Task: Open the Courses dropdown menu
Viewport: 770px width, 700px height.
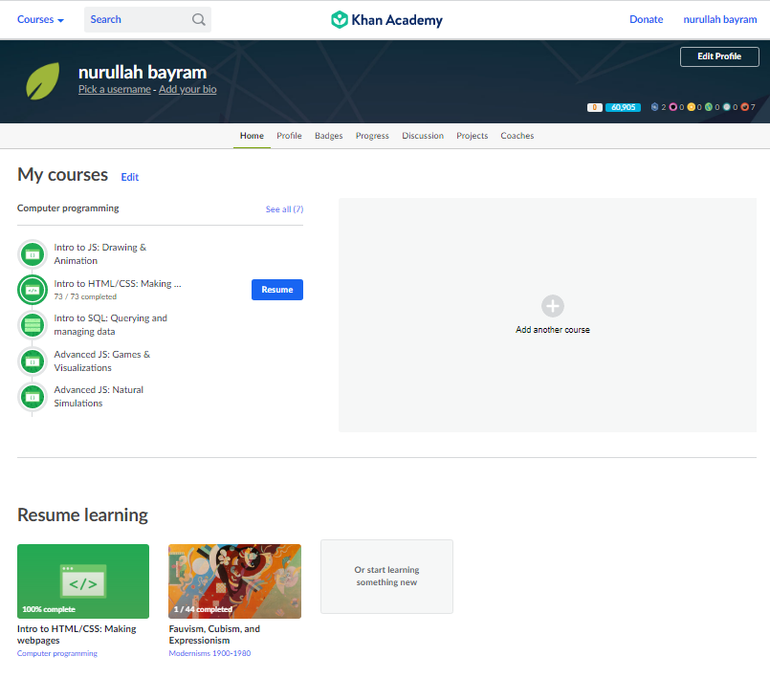Action: tap(40, 20)
